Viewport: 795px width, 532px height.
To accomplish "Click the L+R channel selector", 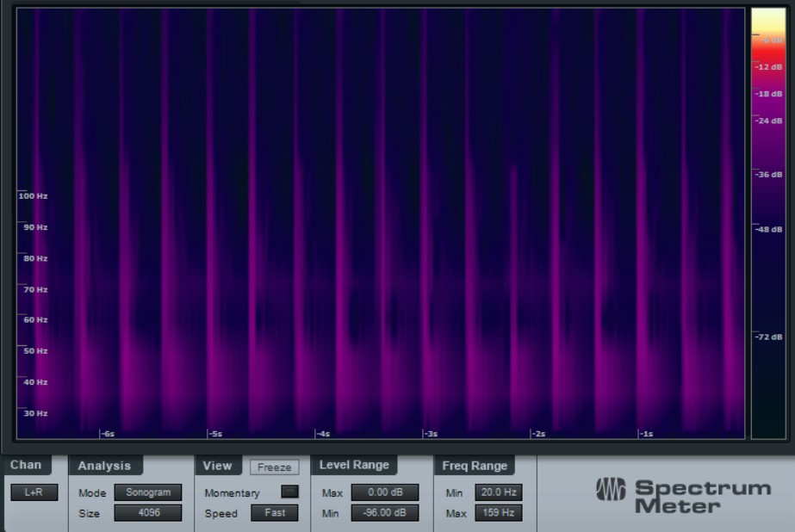I will tap(34, 492).
